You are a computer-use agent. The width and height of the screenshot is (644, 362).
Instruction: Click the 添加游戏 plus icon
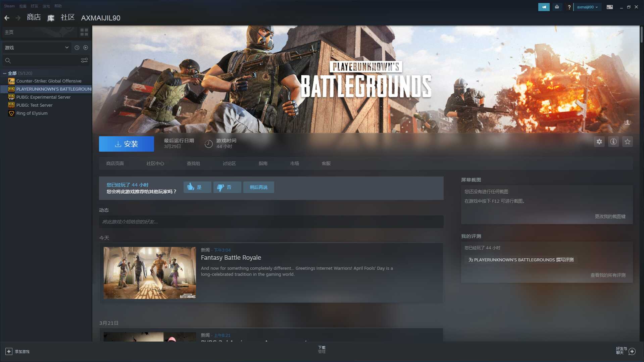(x=9, y=351)
